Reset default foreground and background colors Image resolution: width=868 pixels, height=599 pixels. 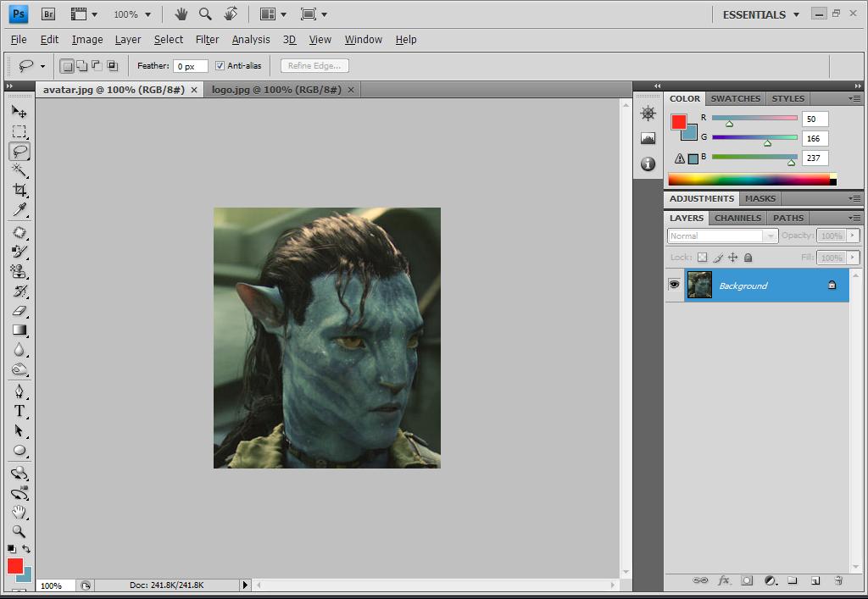pos(12,549)
